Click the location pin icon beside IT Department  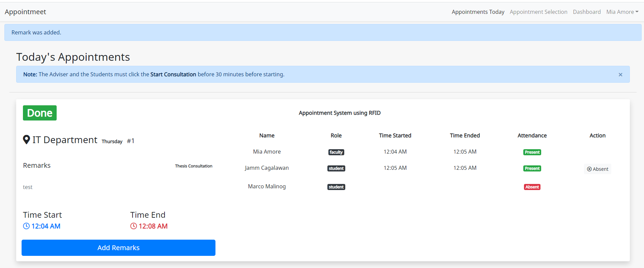point(26,140)
